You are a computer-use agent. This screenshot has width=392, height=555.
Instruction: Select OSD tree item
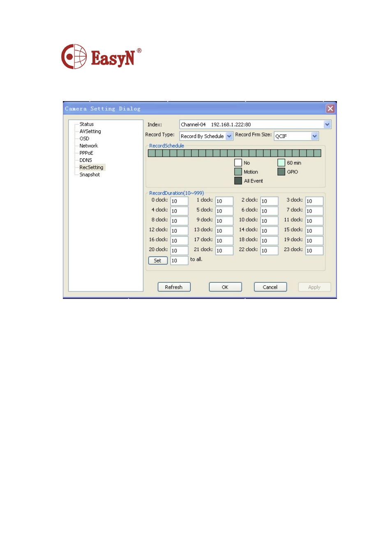[84, 139]
